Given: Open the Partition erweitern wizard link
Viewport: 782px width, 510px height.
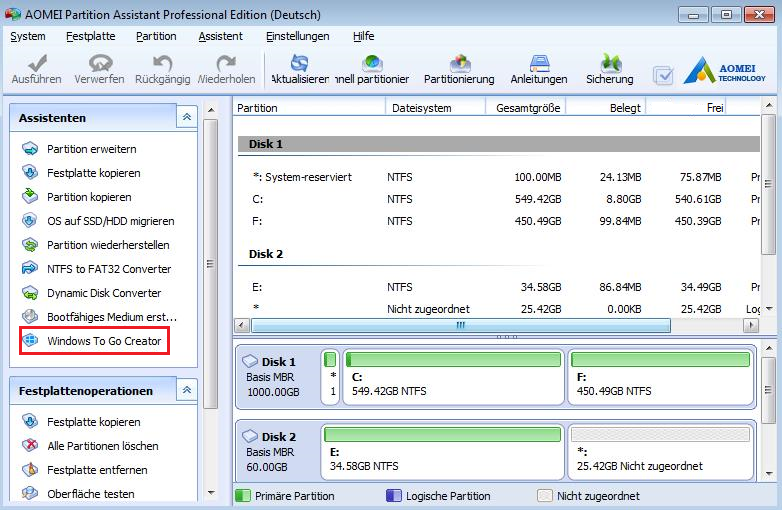Looking at the screenshot, I should [92, 149].
